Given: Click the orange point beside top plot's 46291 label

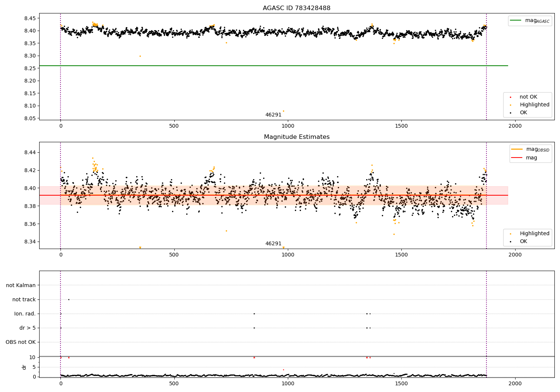Looking at the screenshot, I should [x=283, y=111].
